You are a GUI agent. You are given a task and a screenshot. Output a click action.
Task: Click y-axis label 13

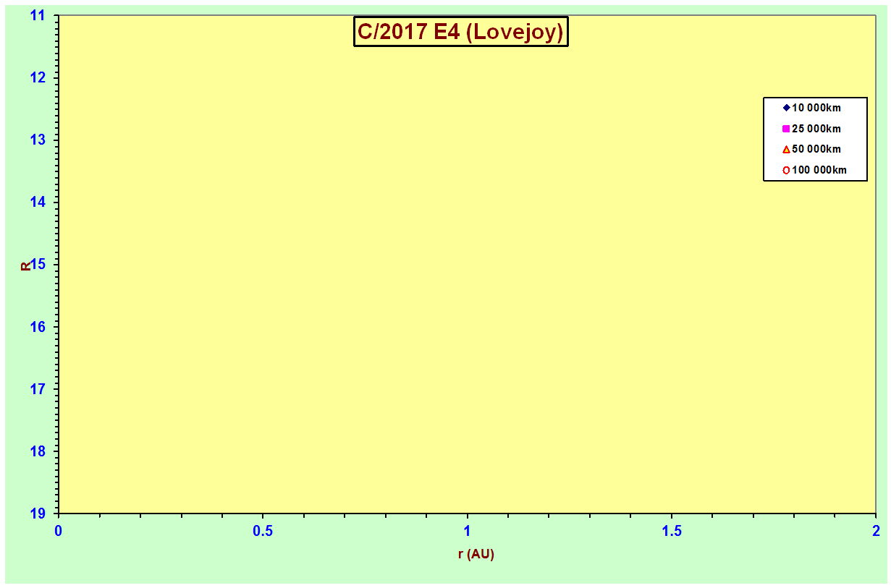(x=39, y=140)
